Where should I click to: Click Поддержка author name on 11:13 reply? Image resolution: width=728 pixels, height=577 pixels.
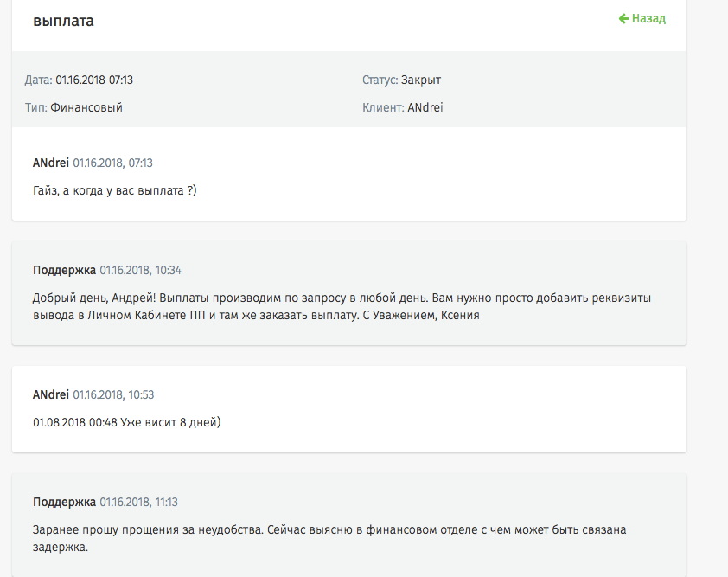click(x=65, y=503)
